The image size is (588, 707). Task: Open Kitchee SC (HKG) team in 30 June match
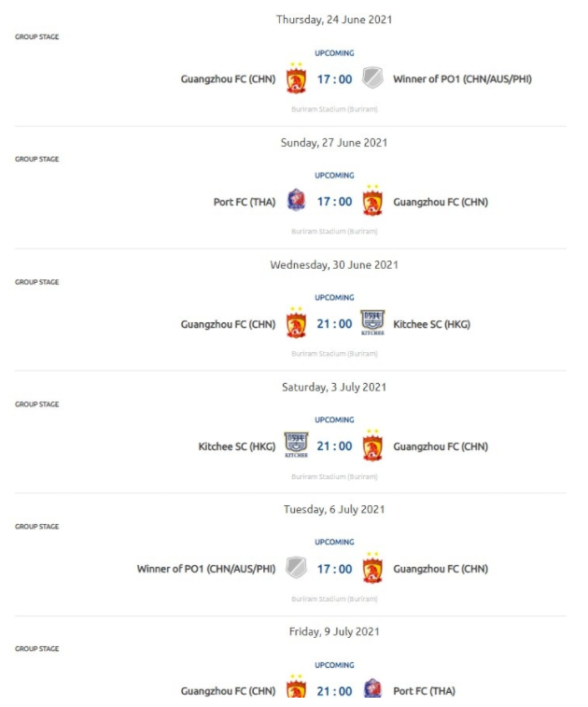point(431,324)
